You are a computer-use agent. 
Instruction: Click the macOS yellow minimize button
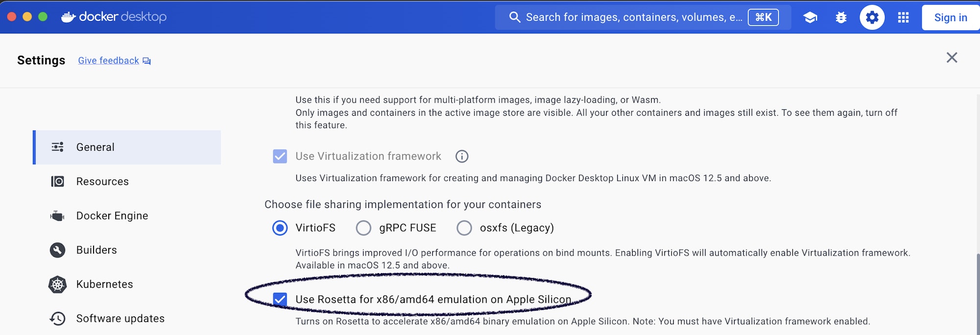pos(27,17)
